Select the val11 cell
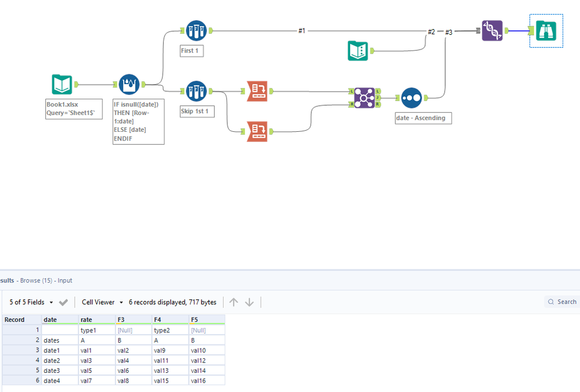This screenshot has height=392, width=580. [170, 361]
